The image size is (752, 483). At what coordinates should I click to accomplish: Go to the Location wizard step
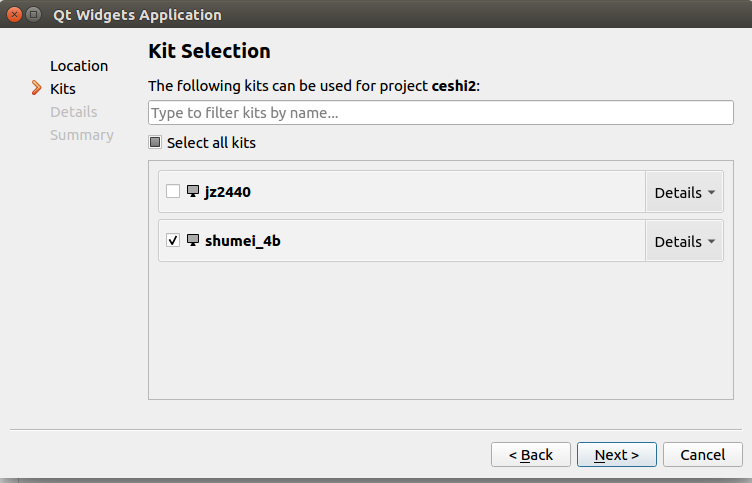click(x=79, y=66)
